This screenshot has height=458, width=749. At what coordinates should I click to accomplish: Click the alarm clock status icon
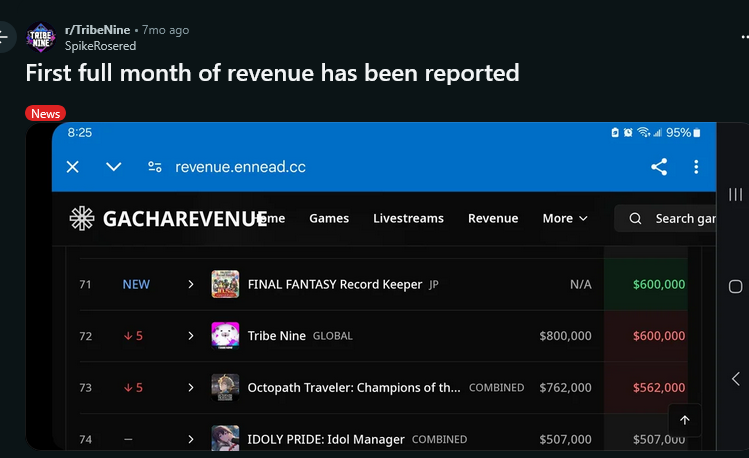pos(628,132)
